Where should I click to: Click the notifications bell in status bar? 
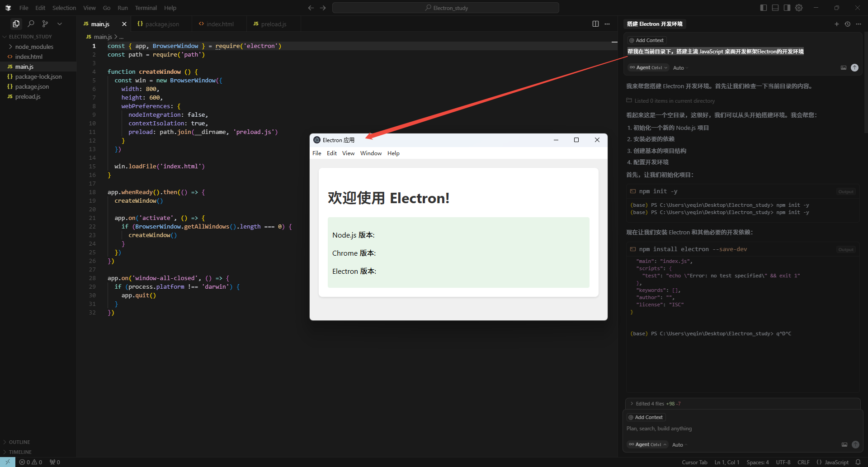pyautogui.click(x=858, y=462)
